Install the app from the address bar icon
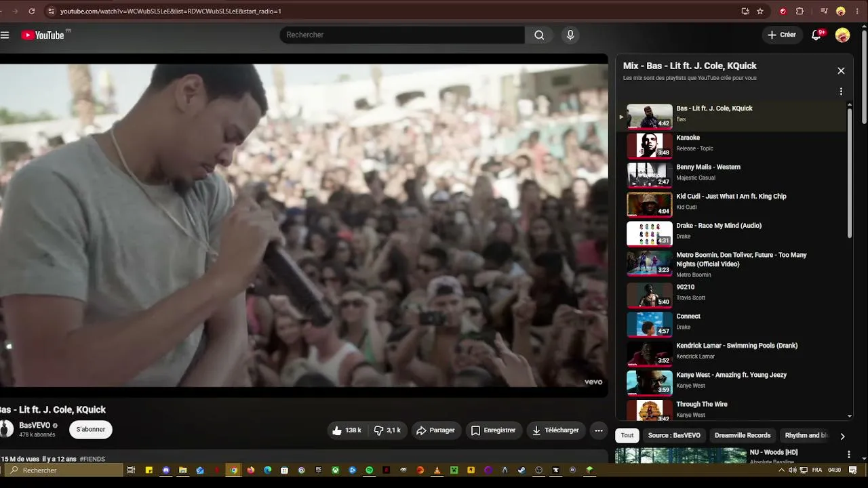Screen dimensions: 868x488 [x=745, y=11]
